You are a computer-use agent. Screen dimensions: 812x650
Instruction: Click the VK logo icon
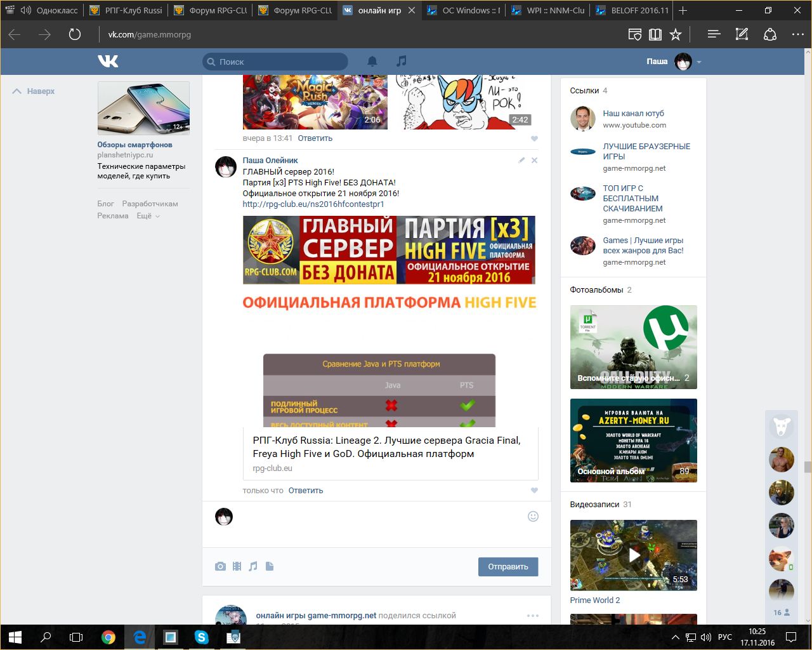tap(108, 61)
